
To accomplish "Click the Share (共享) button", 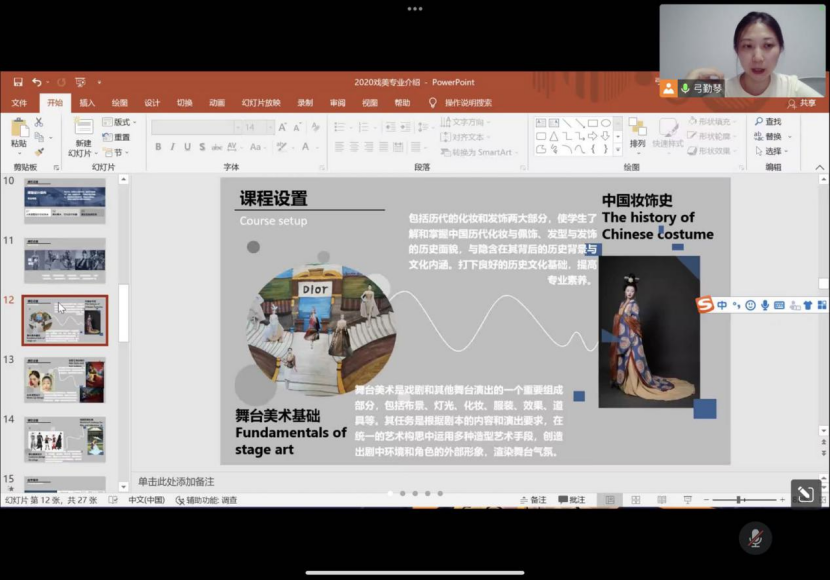I will (802, 102).
